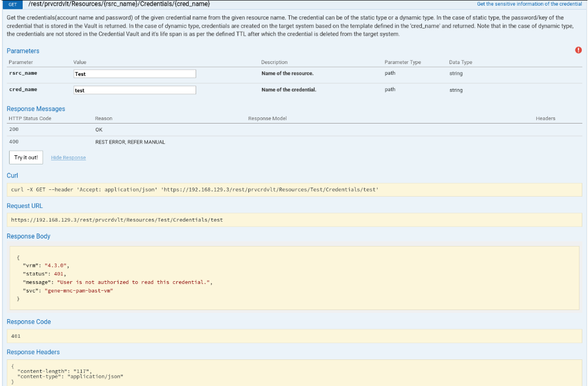Click the 'REST ERROR, REFER MANUAL' reason text
This screenshot has height=386, width=588.
point(130,142)
